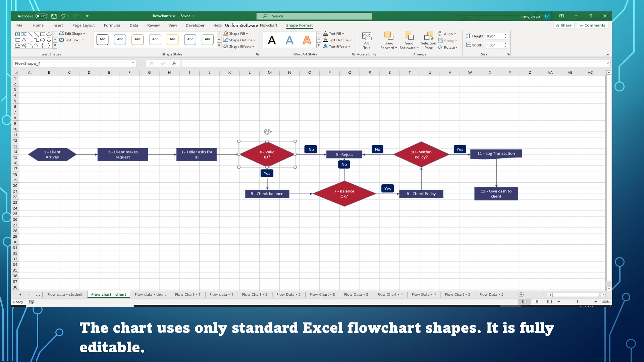The width and height of the screenshot is (644, 362).
Task: Add a new sheet with plus icon
Action: pyautogui.click(x=521, y=295)
